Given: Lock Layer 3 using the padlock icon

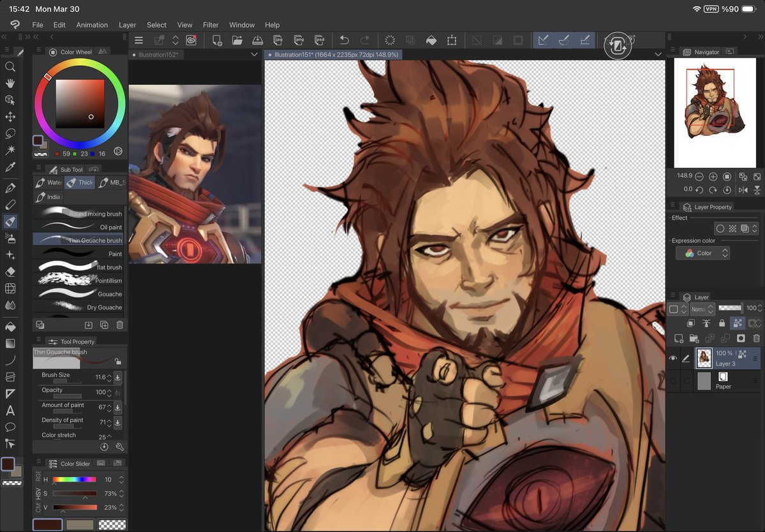Looking at the screenshot, I should click(x=722, y=323).
